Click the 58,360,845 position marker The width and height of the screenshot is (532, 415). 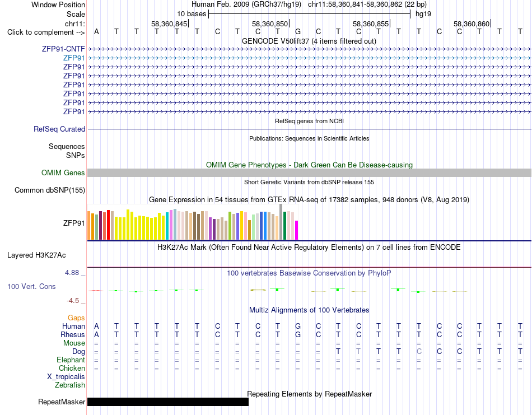pyautogui.click(x=169, y=24)
